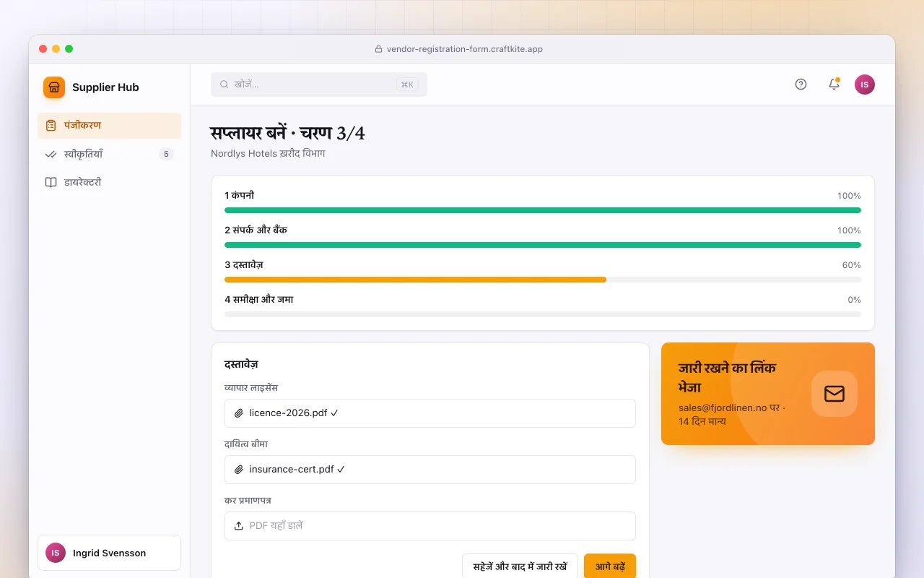Screen dimensions: 924x578
Task: Click paperclip icon next to insurance-cert.pdf
Action: click(x=239, y=470)
